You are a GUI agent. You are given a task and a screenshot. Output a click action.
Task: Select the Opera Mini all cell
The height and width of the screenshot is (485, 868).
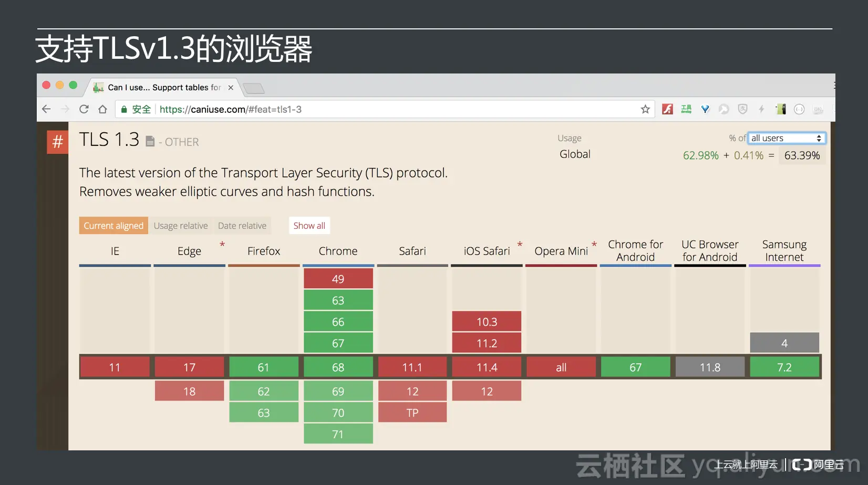click(x=561, y=367)
